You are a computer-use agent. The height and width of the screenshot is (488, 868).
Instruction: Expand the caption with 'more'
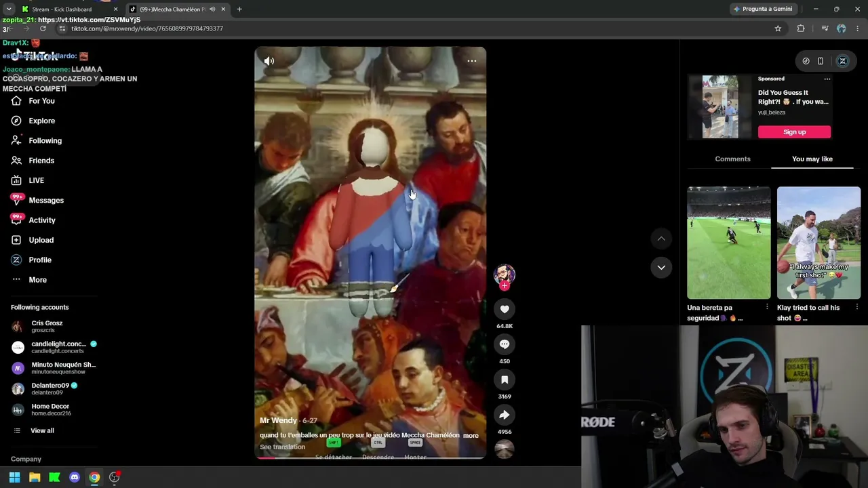coord(471,435)
